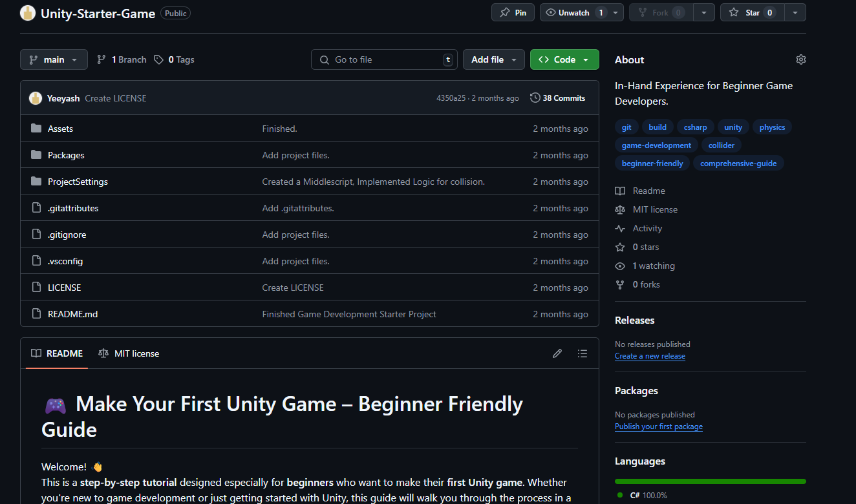Click the tag icon next to 0 Tags

point(158,59)
